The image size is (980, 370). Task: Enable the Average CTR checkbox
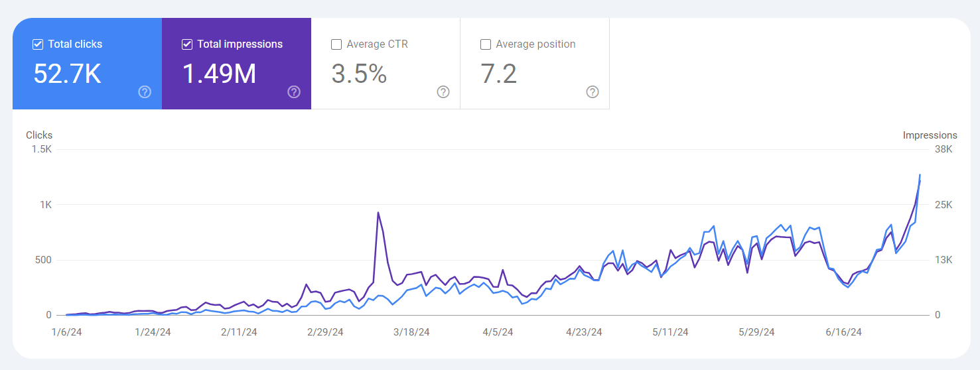click(336, 44)
